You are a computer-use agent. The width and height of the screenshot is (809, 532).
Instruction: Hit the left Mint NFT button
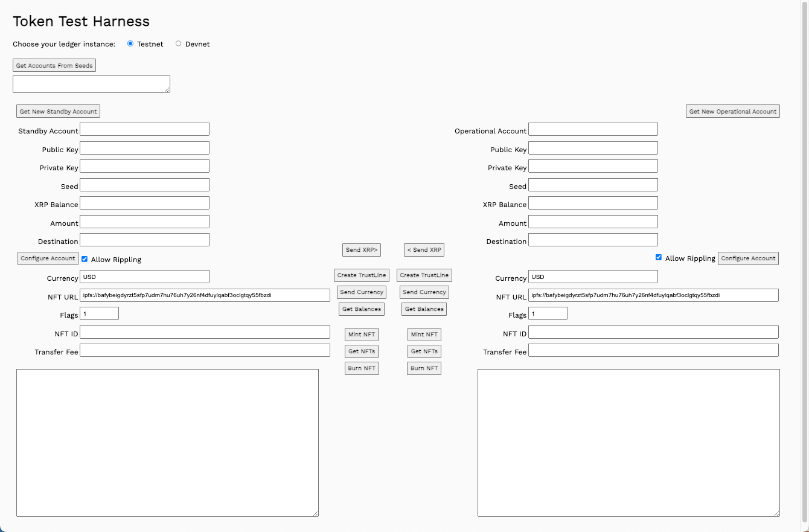[362, 335]
